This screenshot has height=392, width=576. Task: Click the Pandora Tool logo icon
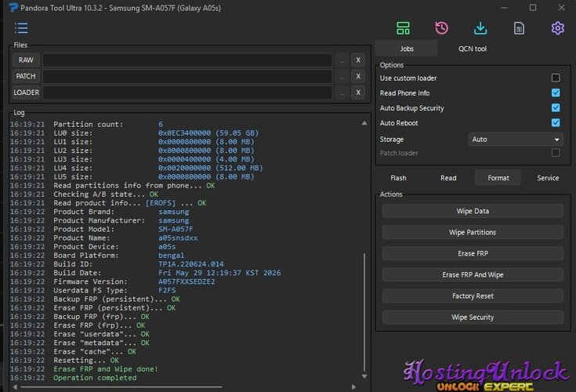coord(13,7)
